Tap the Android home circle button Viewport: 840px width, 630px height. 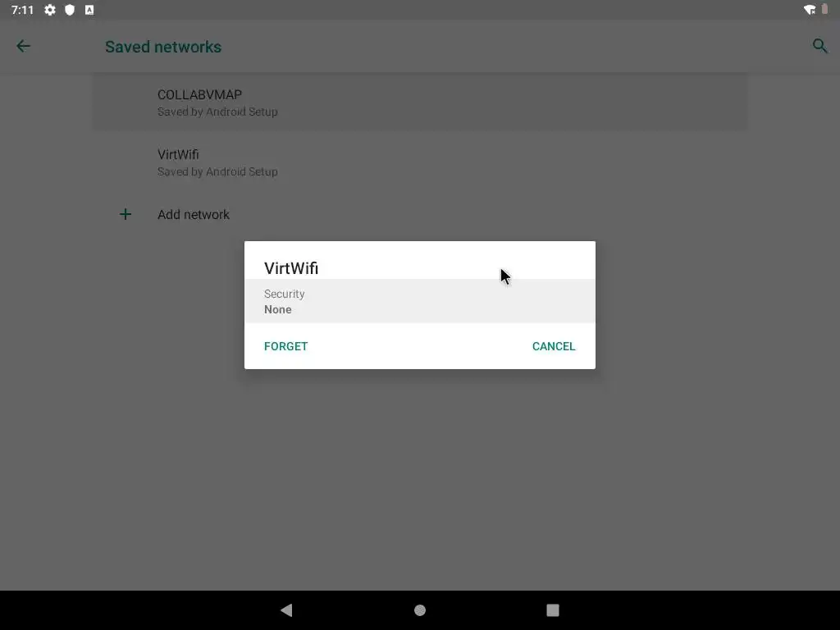(x=420, y=610)
